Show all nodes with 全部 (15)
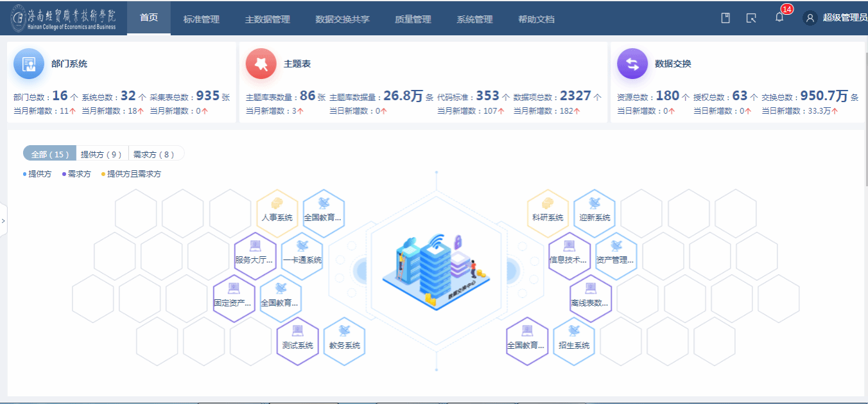 click(49, 154)
